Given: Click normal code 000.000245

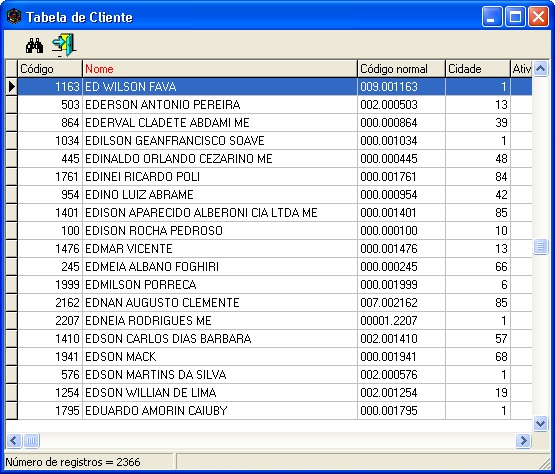Looking at the screenshot, I should pos(401,267).
